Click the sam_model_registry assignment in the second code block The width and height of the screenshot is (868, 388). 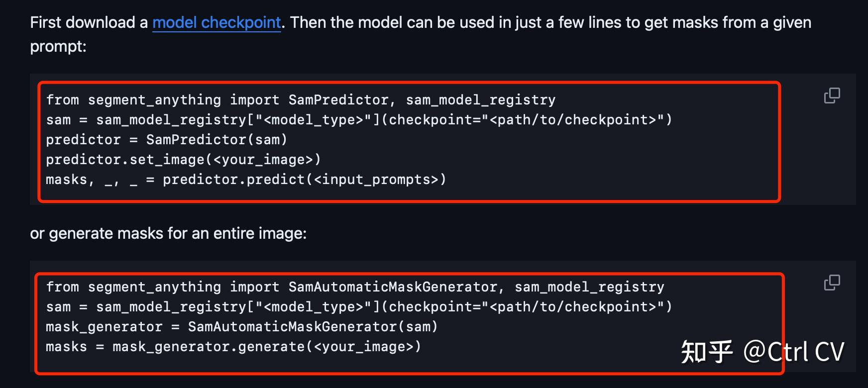[359, 307]
